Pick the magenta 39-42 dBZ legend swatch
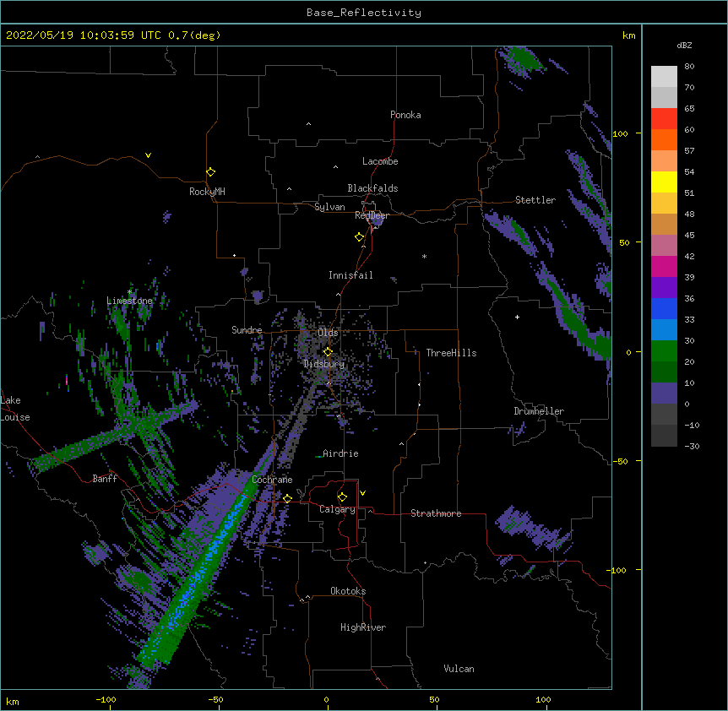The width and height of the screenshot is (728, 711). click(664, 266)
